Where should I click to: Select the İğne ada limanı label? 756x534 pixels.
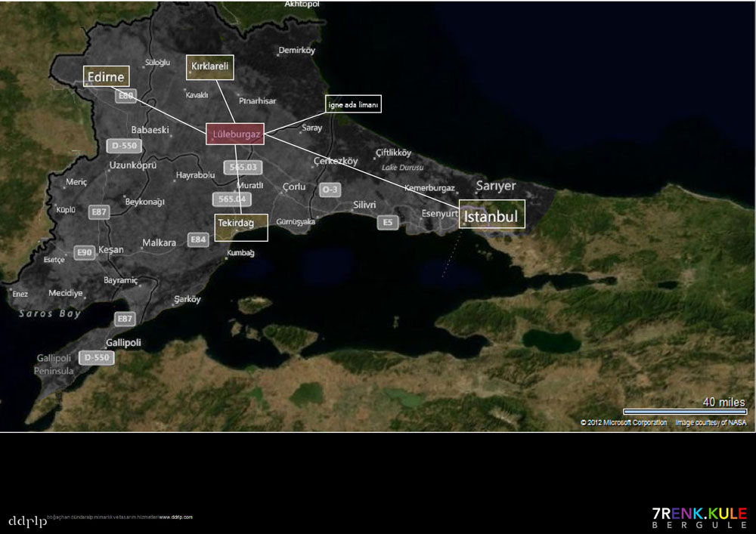(x=353, y=104)
